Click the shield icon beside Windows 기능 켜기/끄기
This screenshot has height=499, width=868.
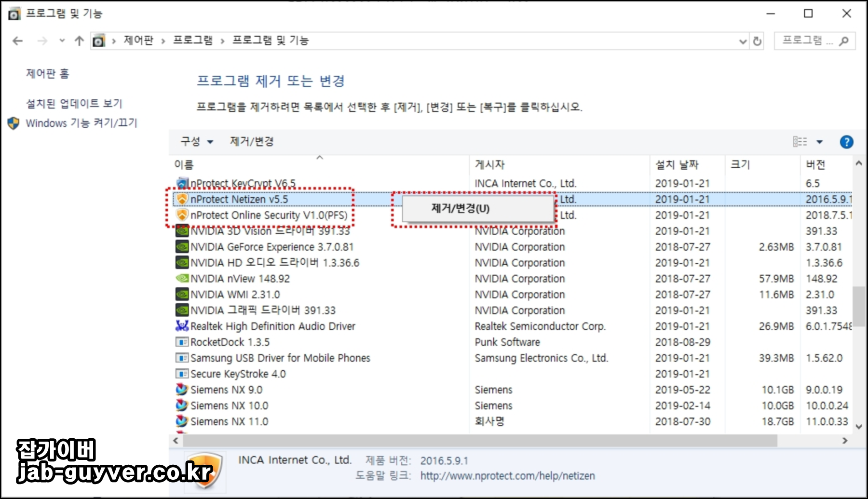tap(12, 123)
